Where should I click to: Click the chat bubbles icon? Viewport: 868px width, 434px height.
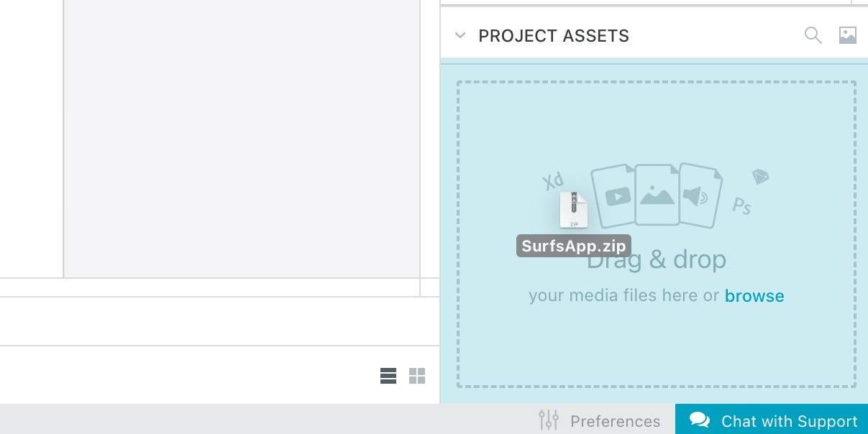(x=700, y=420)
